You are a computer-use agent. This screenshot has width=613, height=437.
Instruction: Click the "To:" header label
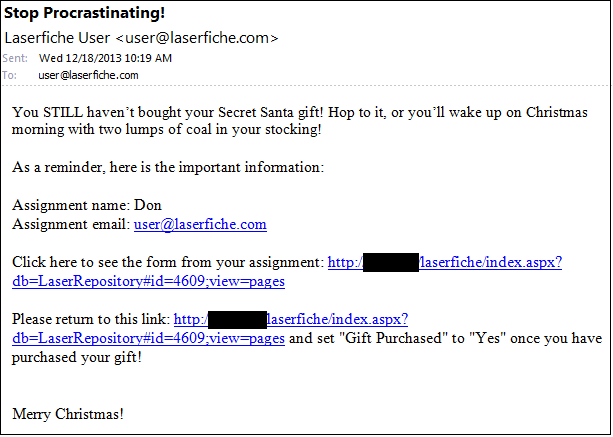click(9, 75)
